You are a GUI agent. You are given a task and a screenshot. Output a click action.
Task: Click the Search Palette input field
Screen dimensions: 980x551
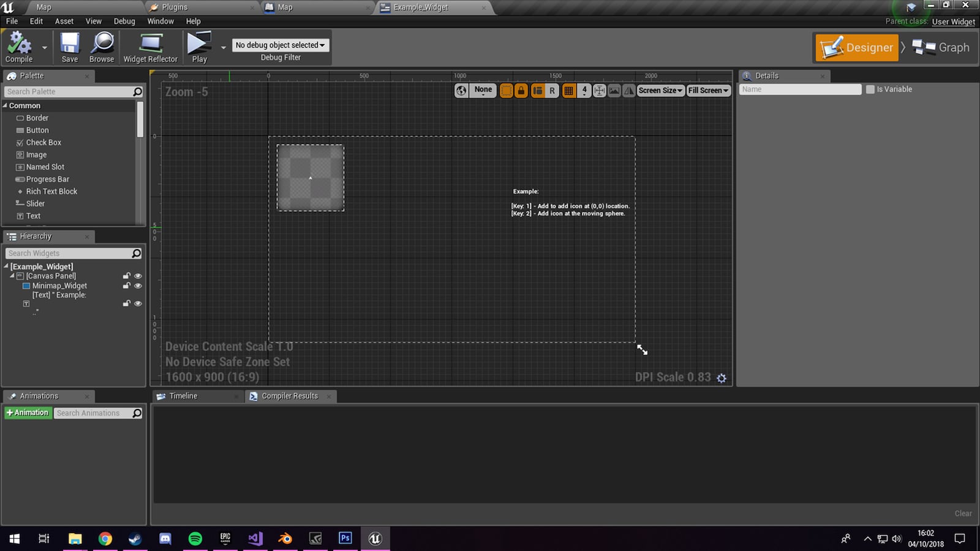point(67,91)
